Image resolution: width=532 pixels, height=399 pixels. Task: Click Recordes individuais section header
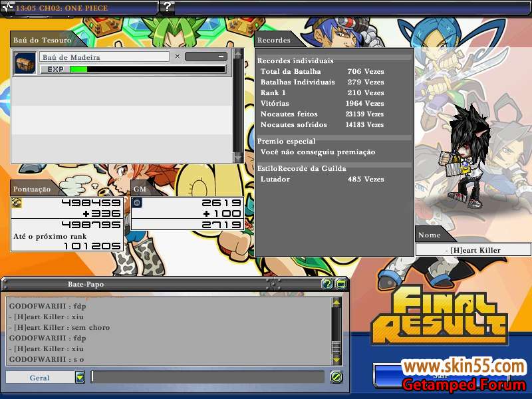pos(295,61)
